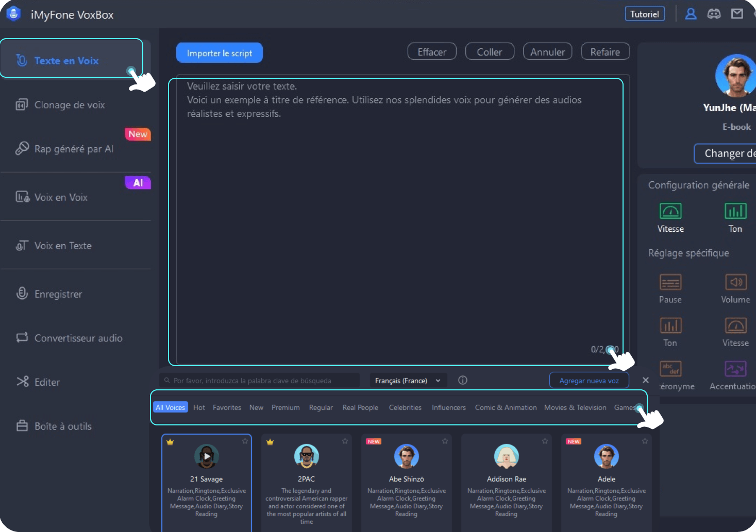
Task: Open the Discord community icon
Action: pyautogui.click(x=714, y=14)
